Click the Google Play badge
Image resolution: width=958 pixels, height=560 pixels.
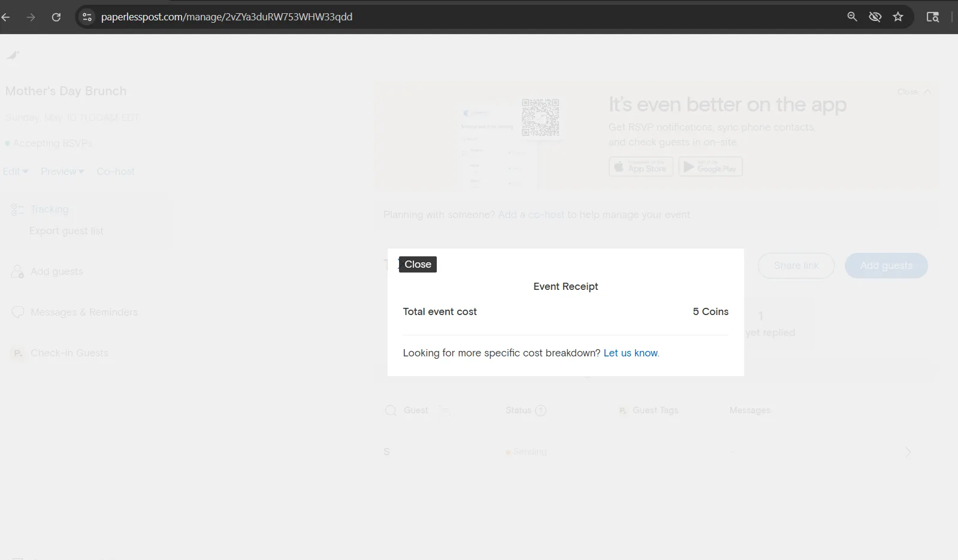point(711,167)
